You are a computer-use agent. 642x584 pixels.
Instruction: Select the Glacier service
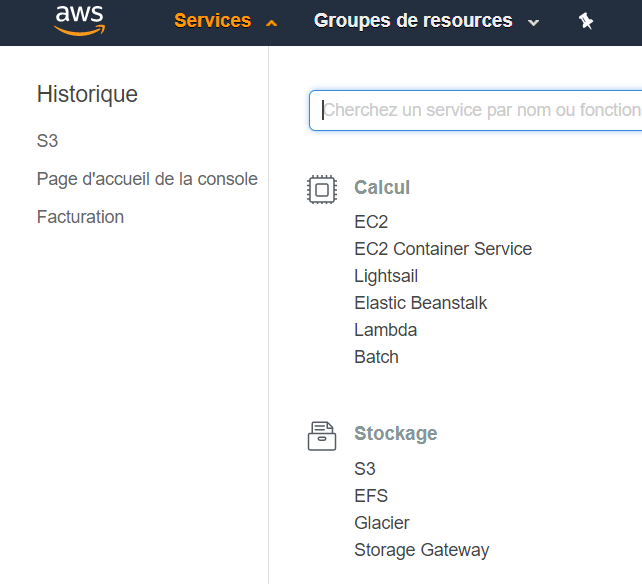[x=382, y=523]
